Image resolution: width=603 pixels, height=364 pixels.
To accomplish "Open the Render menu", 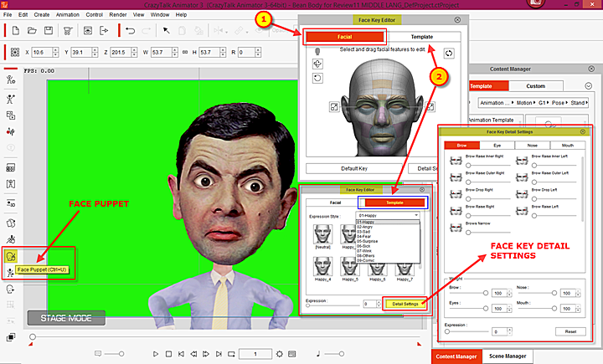I will (118, 14).
